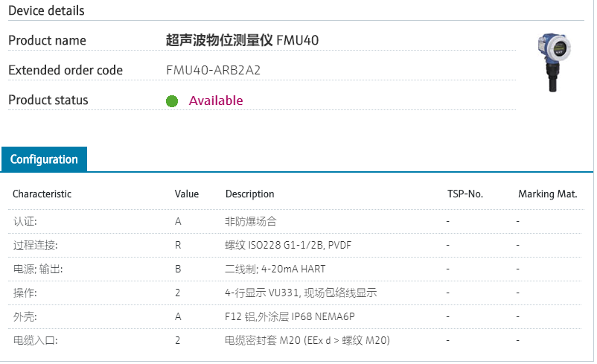Click the VU331 display description text

pos(301,293)
